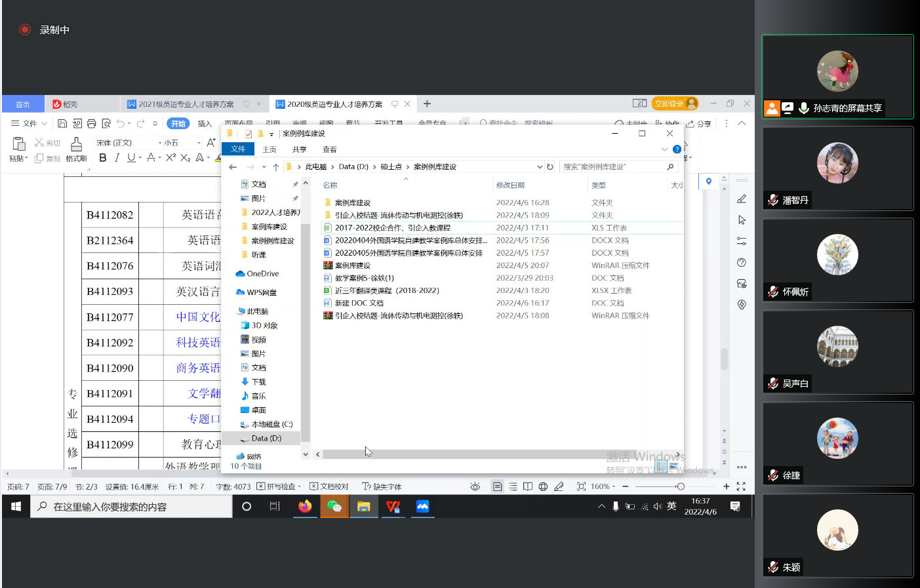
Task: Expand the address bar history dropdown
Action: 540,167
